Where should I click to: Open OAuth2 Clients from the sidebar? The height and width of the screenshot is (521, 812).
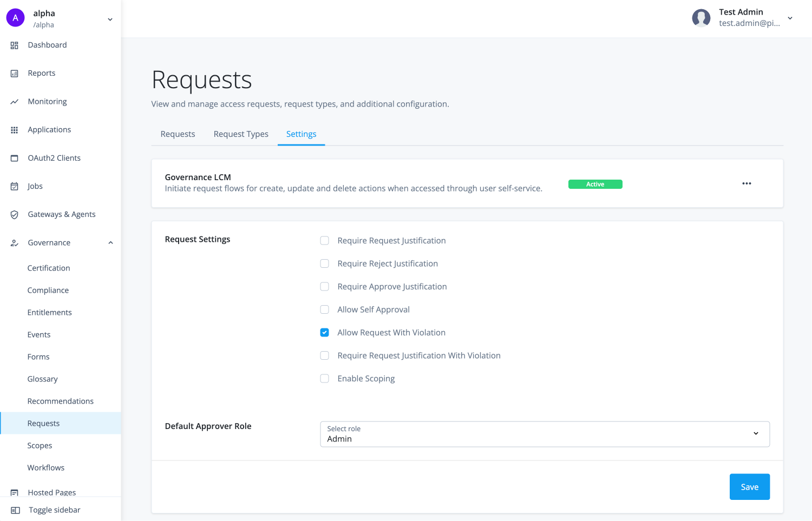(x=54, y=157)
